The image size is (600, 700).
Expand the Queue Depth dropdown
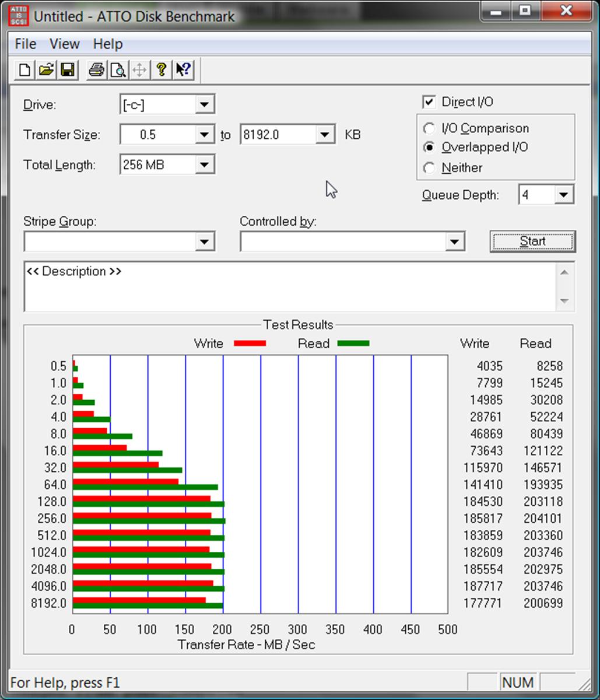[x=563, y=195]
